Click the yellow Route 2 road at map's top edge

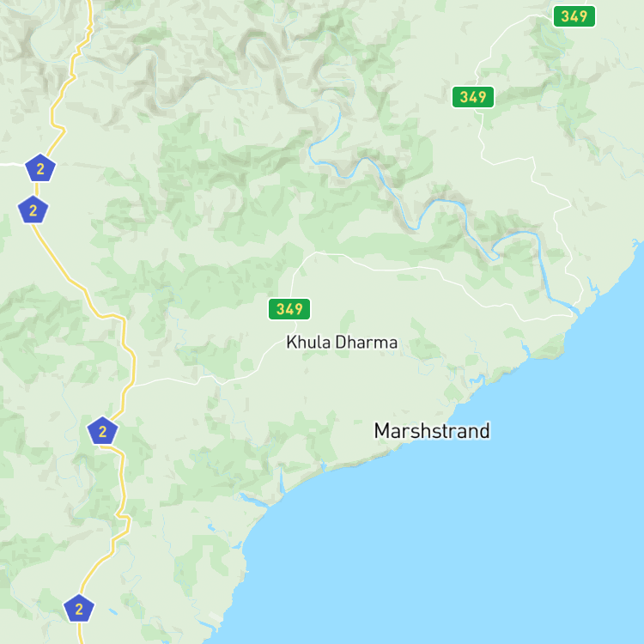point(89,5)
